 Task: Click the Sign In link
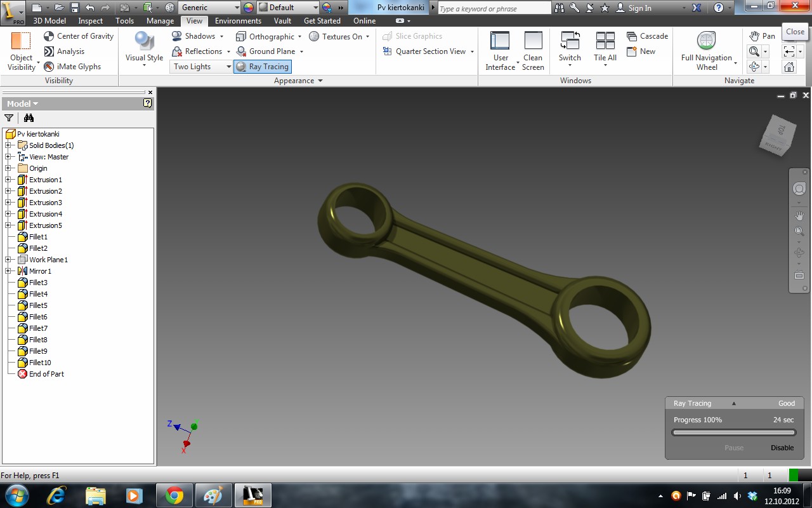click(639, 8)
